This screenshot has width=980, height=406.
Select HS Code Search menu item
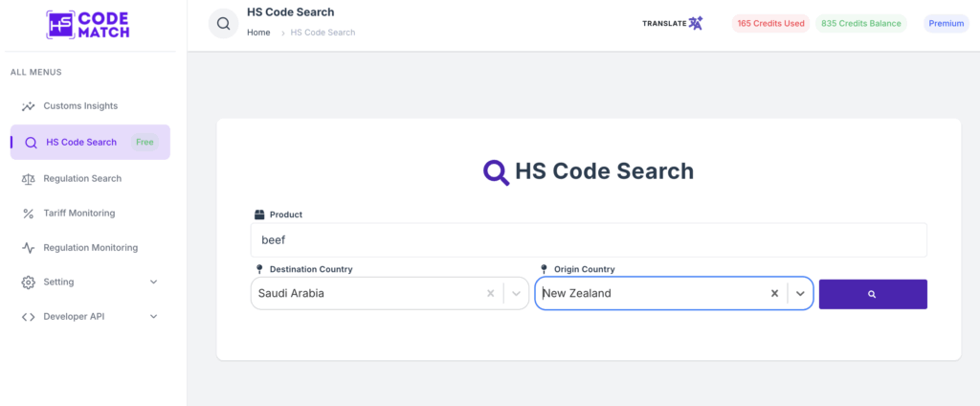click(x=90, y=142)
